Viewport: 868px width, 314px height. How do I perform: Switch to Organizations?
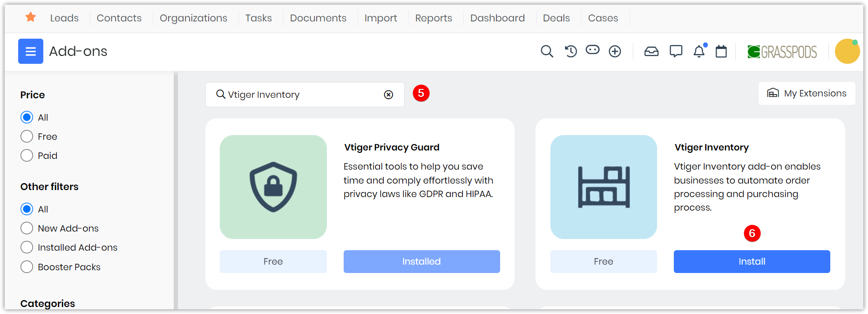(193, 18)
